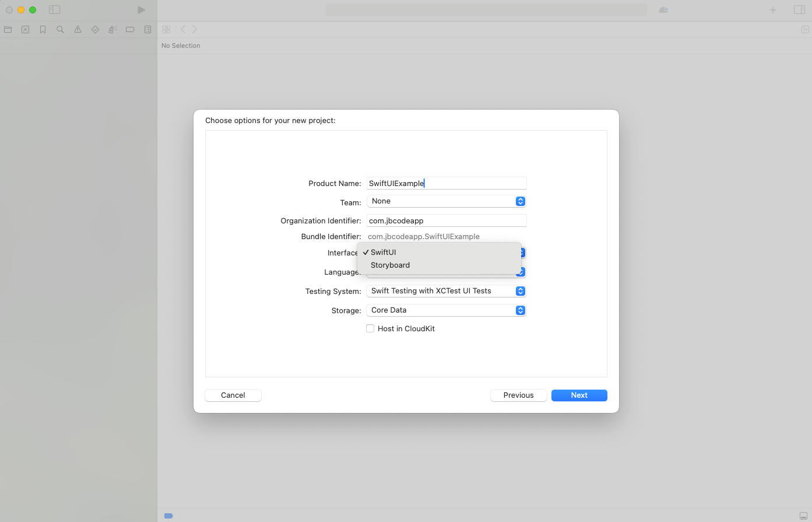The image size is (812, 522).
Task: Open the Bookmark navigator icon
Action: tap(43, 29)
